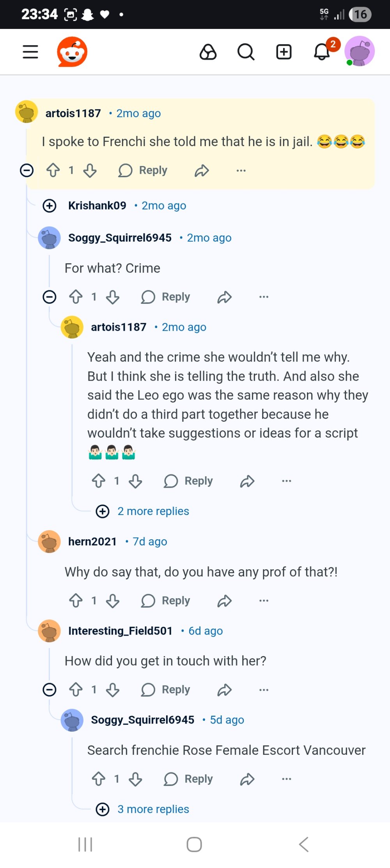390x868 pixels.
Task: Open the hamburger navigation menu
Action: (30, 52)
